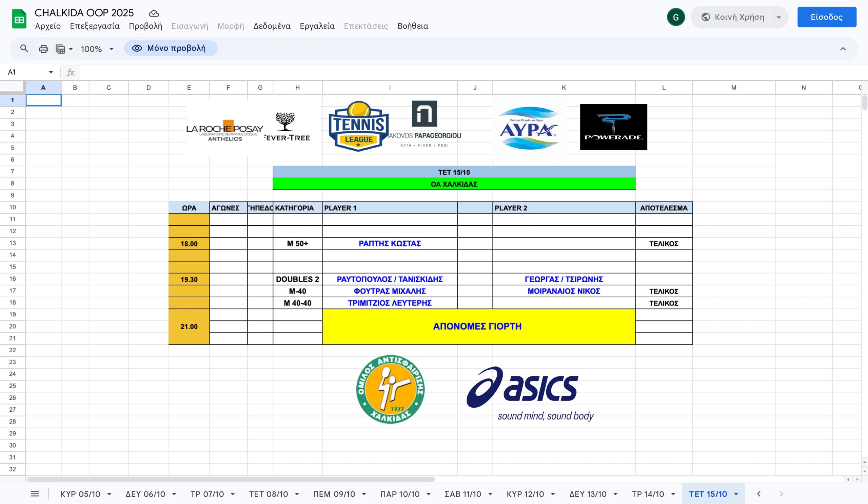Click the cloud document status icon
This screenshot has width=868, height=504.
tap(154, 14)
